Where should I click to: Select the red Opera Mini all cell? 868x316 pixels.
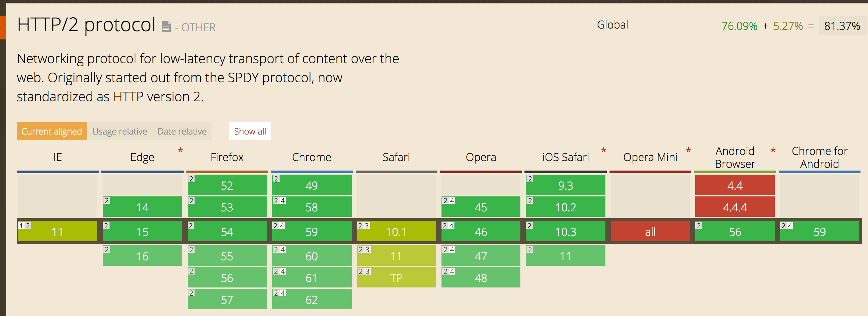click(650, 231)
